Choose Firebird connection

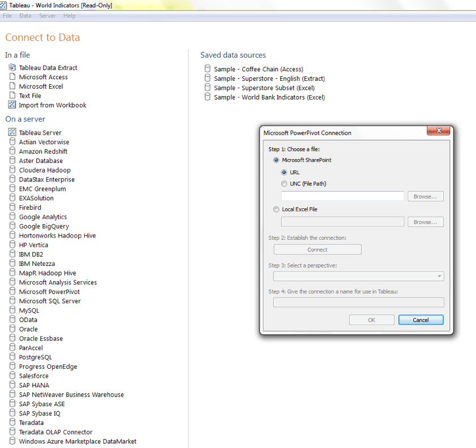30,208
